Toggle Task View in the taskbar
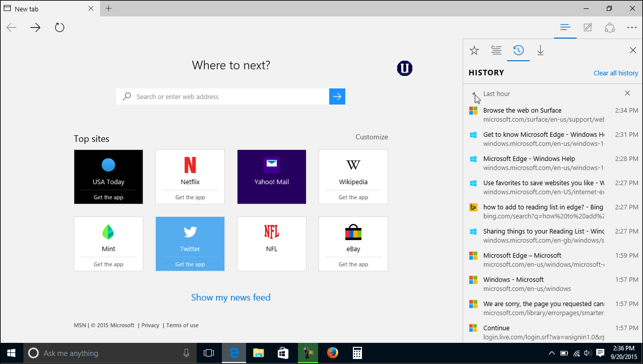 209,353
